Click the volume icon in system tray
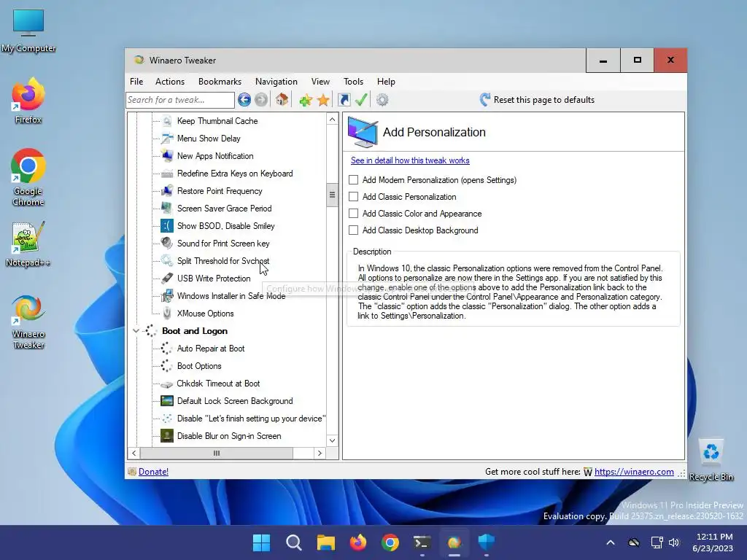 pyautogui.click(x=673, y=542)
